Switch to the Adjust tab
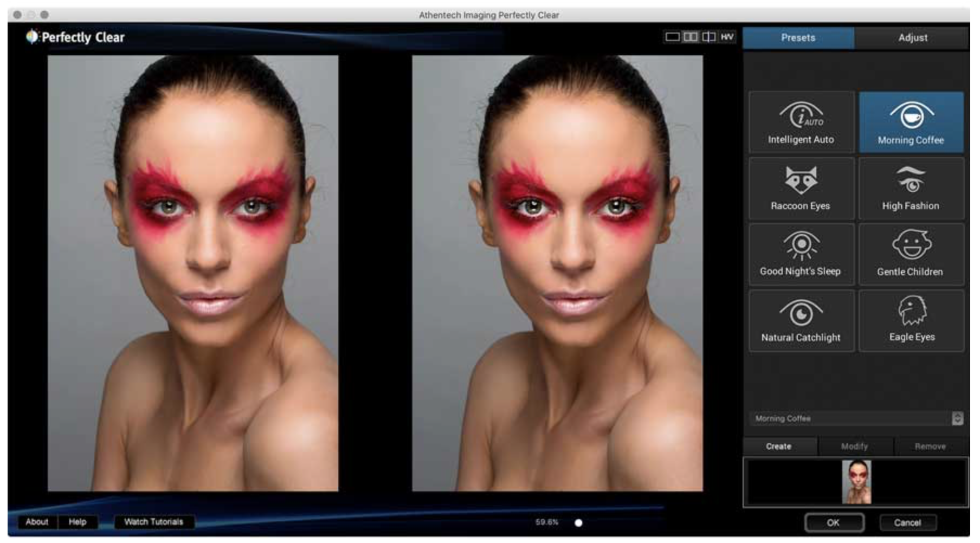Image resolution: width=980 pixels, height=543 pixels. click(x=912, y=38)
